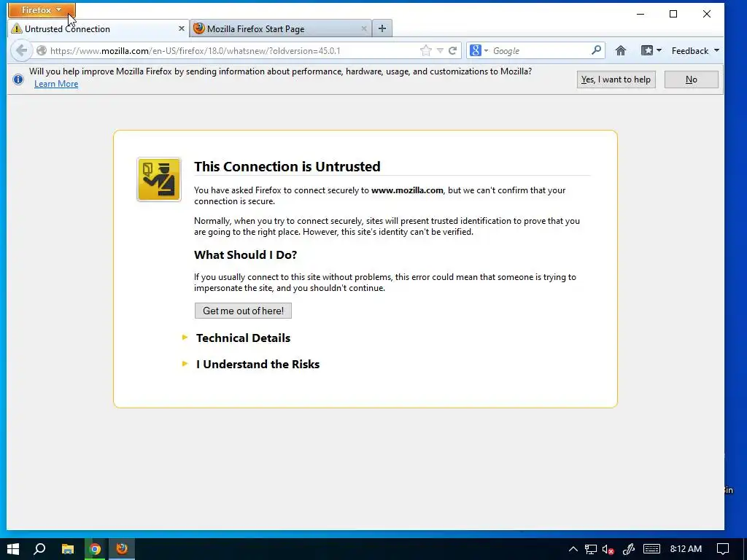Click the network icon in system tray
The width and height of the screenshot is (747, 560).
click(591, 549)
